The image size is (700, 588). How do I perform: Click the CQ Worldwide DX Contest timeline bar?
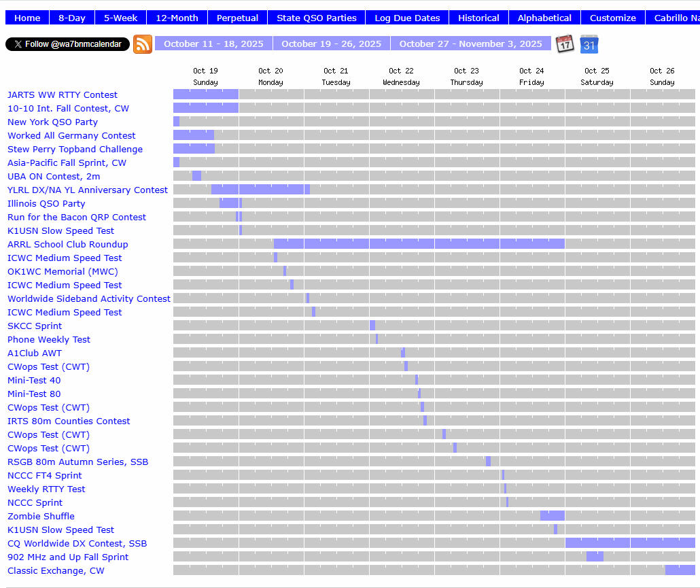pos(629,543)
